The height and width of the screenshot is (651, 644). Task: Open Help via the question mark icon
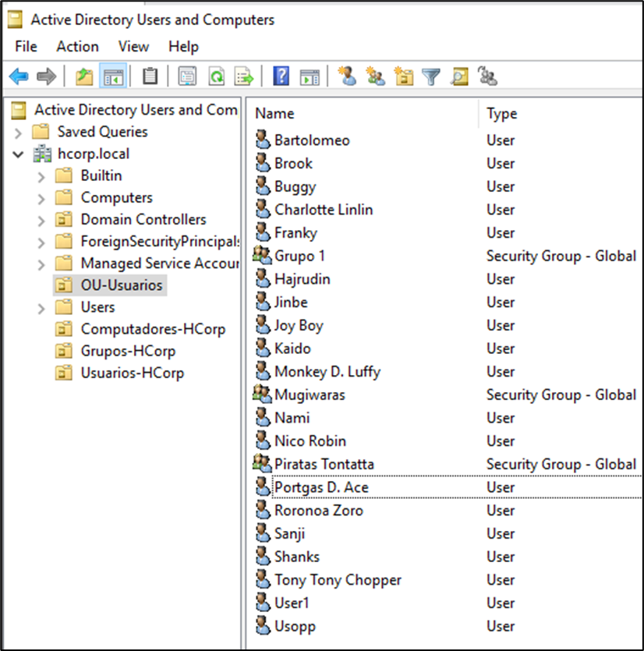pyautogui.click(x=281, y=76)
